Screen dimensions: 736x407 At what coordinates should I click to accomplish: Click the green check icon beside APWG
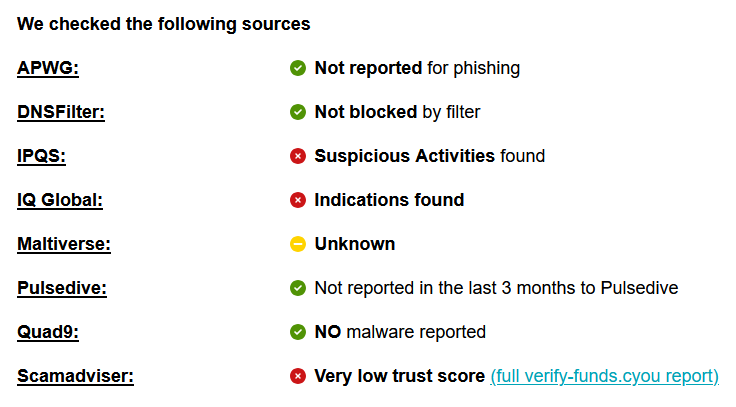pyautogui.click(x=298, y=68)
